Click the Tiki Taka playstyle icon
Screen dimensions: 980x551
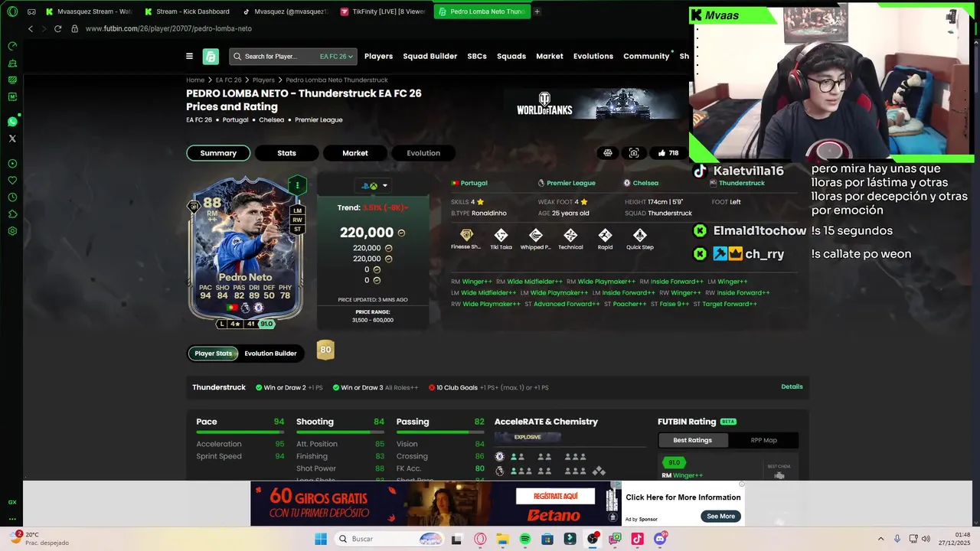pos(501,235)
